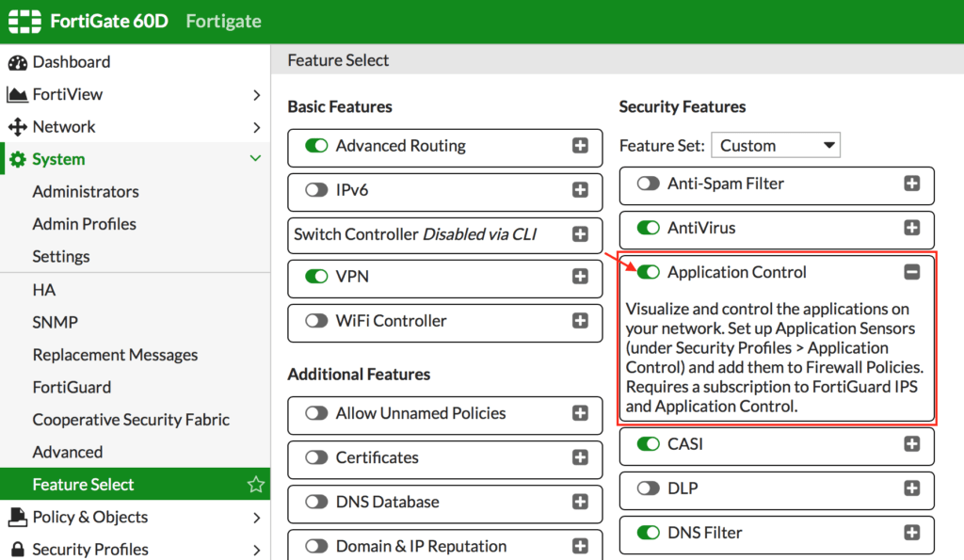Click the System gear icon
The image size is (964, 560).
click(17, 160)
